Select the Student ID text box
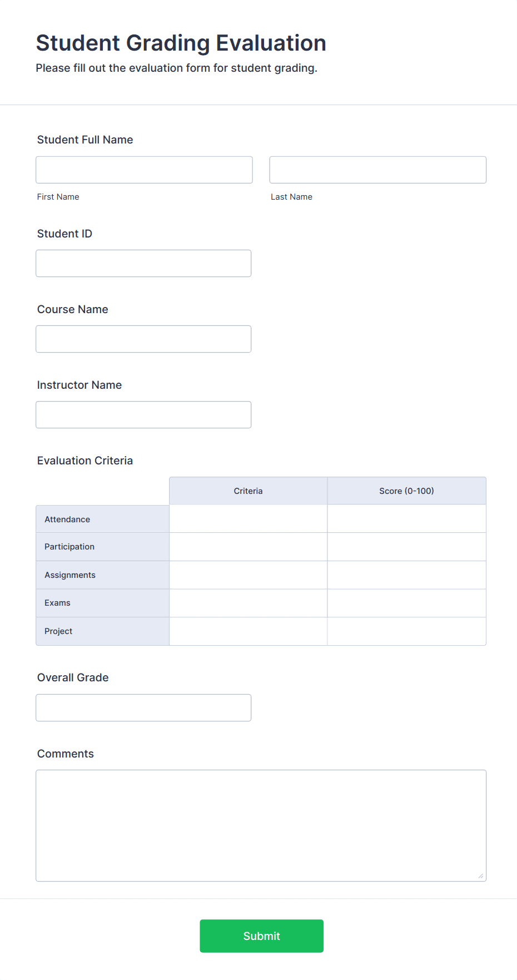 tap(143, 263)
